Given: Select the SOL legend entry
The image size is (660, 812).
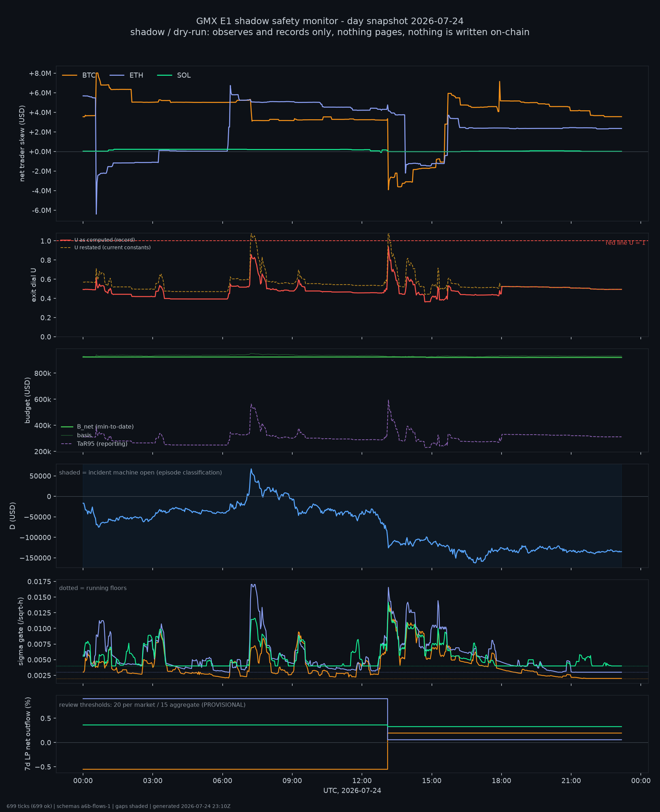Looking at the screenshot, I should coord(174,75).
